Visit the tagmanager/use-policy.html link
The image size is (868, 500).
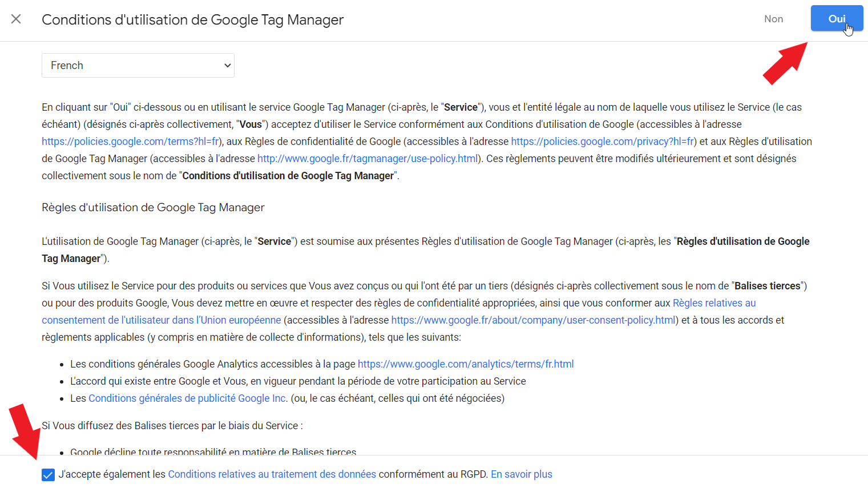pos(368,159)
